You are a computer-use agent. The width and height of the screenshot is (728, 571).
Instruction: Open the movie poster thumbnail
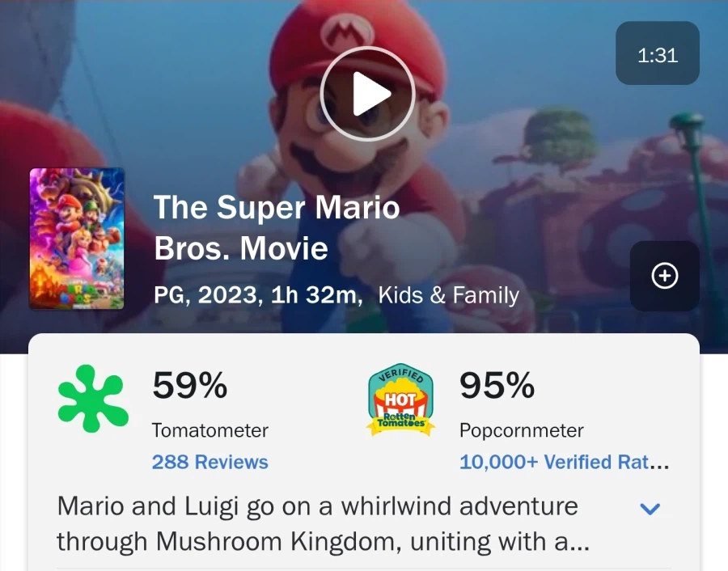click(77, 239)
